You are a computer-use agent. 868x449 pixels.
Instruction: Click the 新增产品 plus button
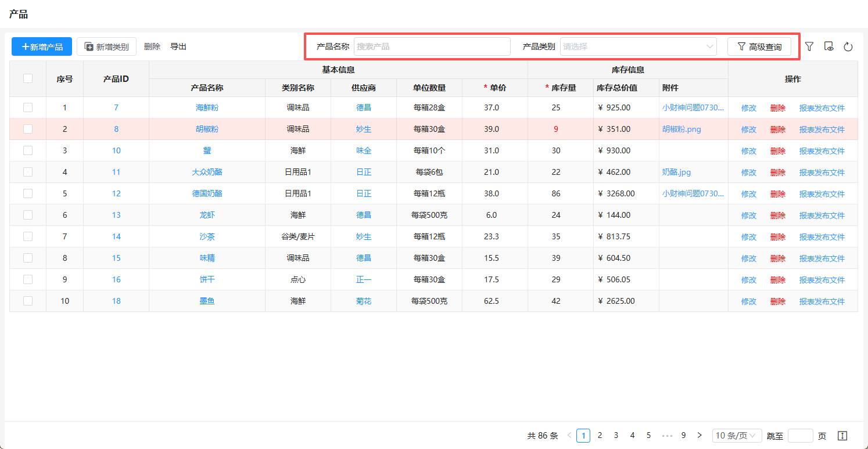tap(42, 46)
